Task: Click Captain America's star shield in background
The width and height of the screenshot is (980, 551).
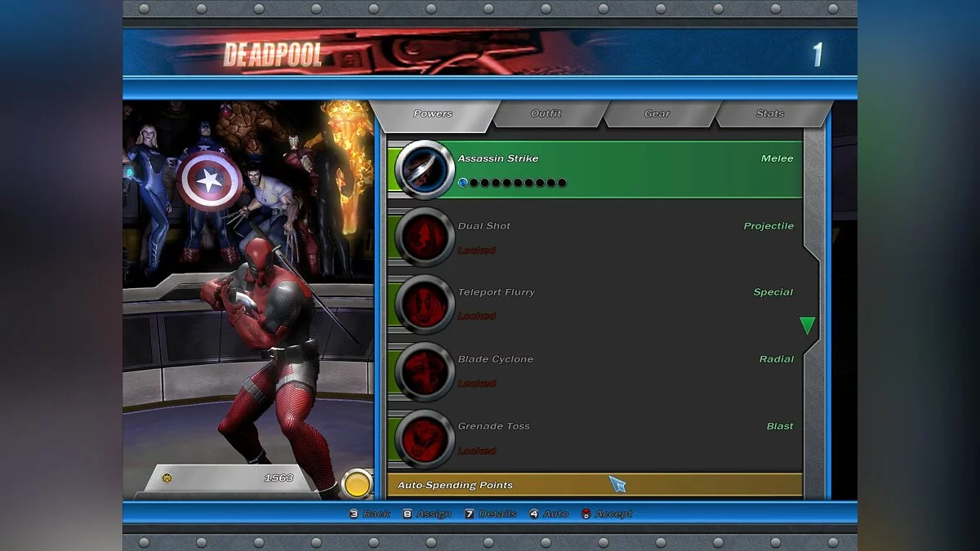Action: click(209, 180)
